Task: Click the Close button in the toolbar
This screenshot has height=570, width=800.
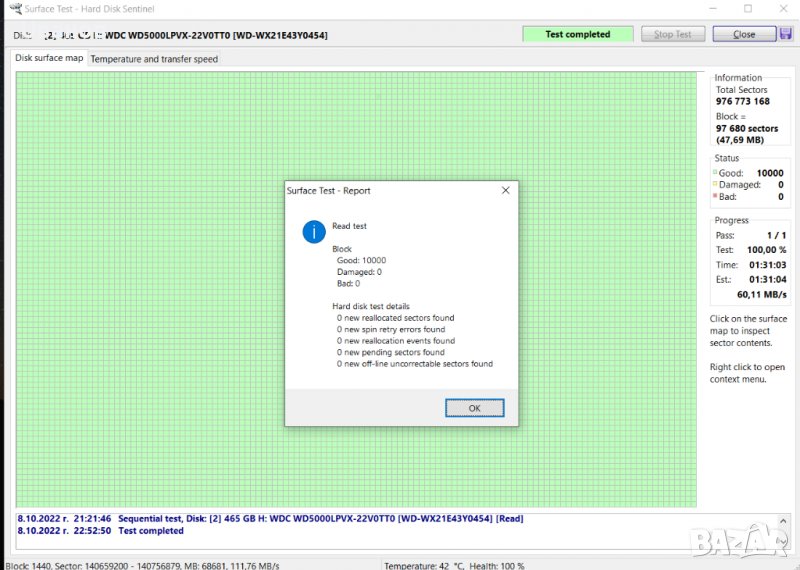Action: pyautogui.click(x=743, y=34)
